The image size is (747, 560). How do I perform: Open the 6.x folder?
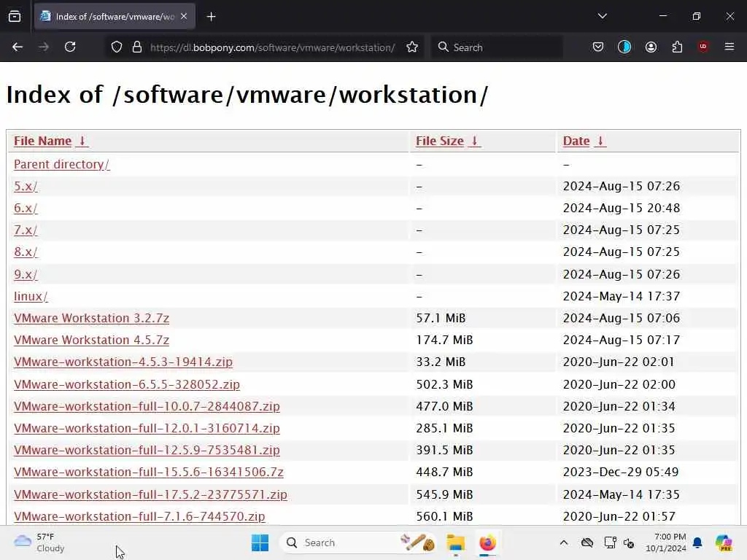26,208
